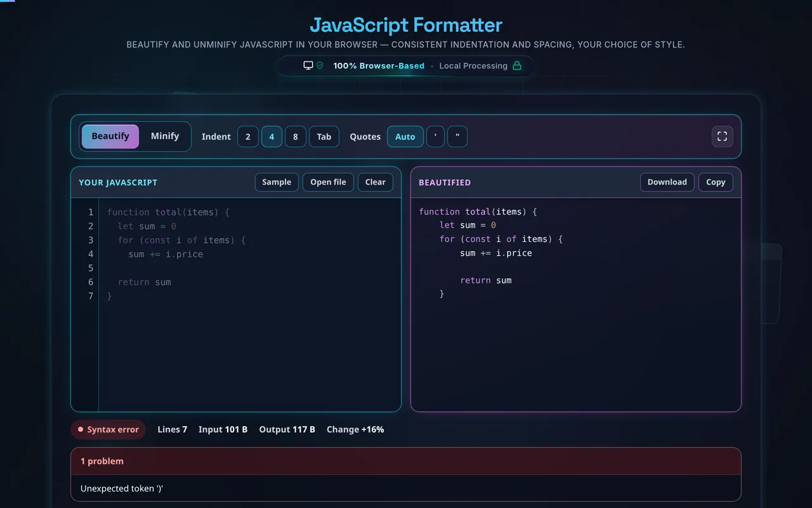The width and height of the screenshot is (812, 508).
Task: Click the "Unexpected token ')'" error message
Action: [x=122, y=488]
